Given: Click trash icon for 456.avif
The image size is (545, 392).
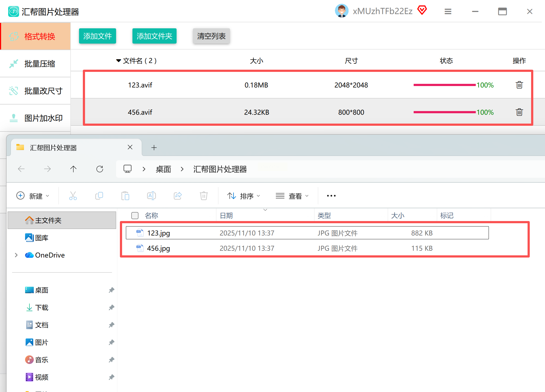Looking at the screenshot, I should (519, 112).
